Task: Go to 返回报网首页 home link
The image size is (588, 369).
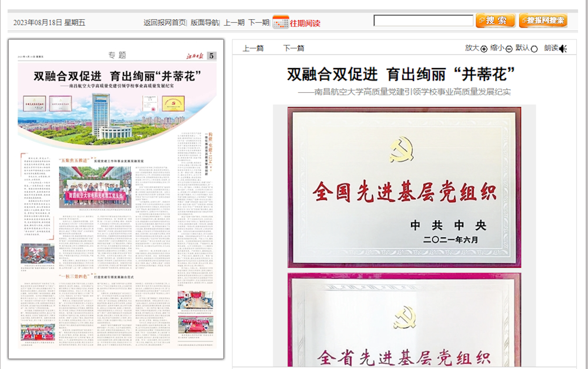Action: click(x=165, y=23)
